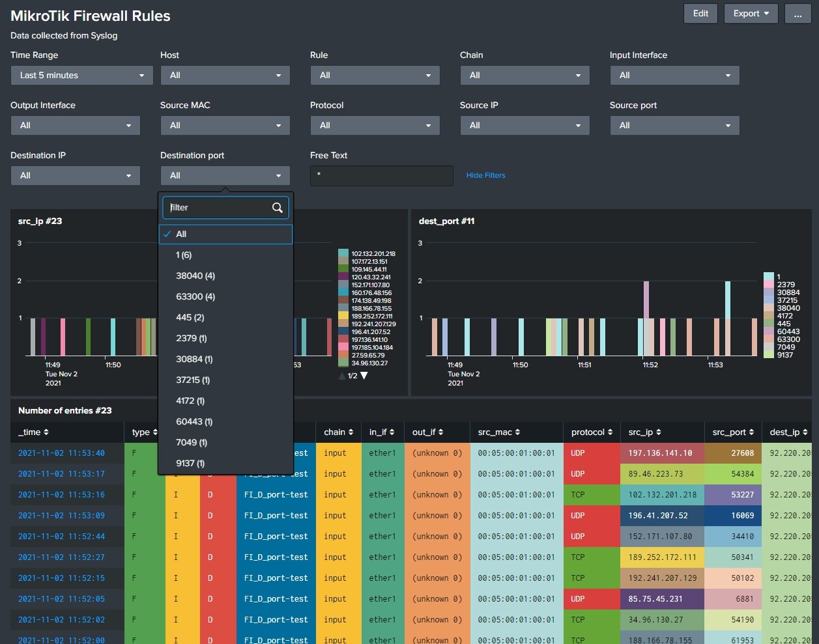Go to next src_ip legend page arrow
The image size is (819, 644).
364,376
